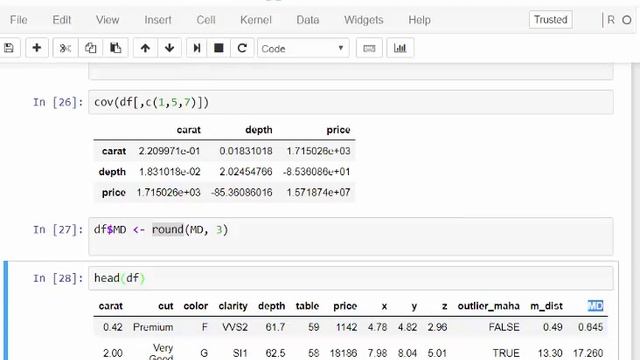This screenshot has height=360, width=640.
Task: Move selected cell down with the down arrow
Action: point(169,48)
